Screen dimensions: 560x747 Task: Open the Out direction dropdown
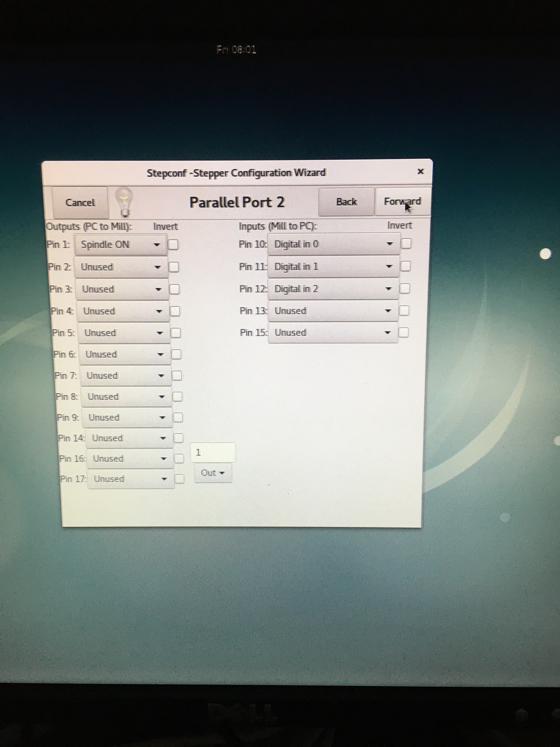click(213, 473)
